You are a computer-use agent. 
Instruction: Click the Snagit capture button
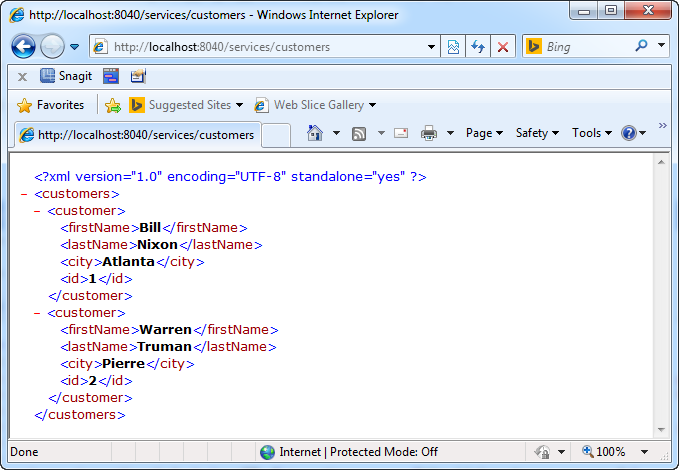pos(66,76)
